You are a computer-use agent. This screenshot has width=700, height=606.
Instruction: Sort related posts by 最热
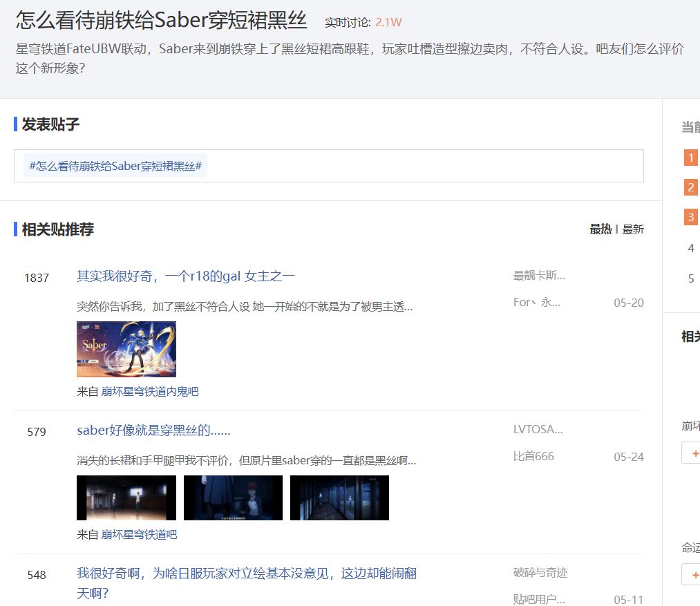[600, 229]
